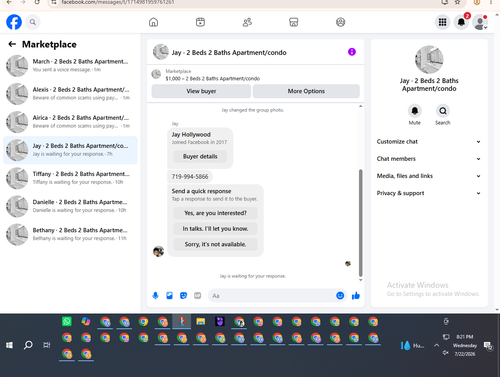The image size is (500, 377).
Task: Click the Buyer details button
Action: point(200,156)
